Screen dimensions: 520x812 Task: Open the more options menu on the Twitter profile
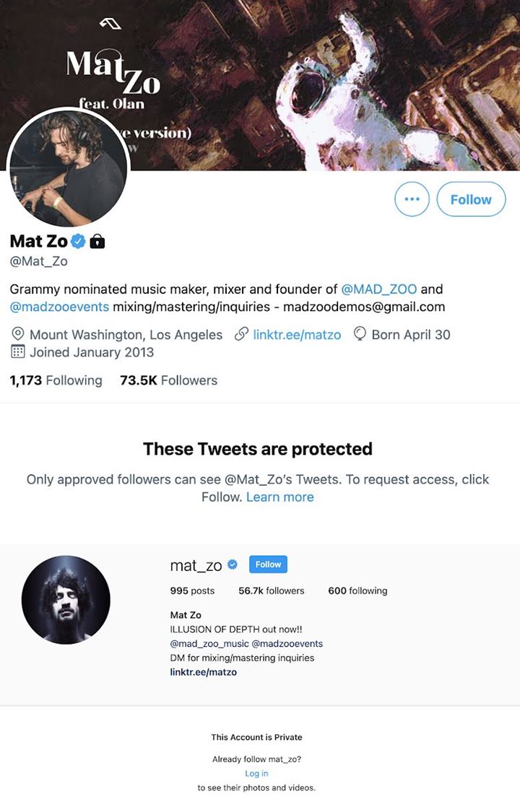click(412, 199)
